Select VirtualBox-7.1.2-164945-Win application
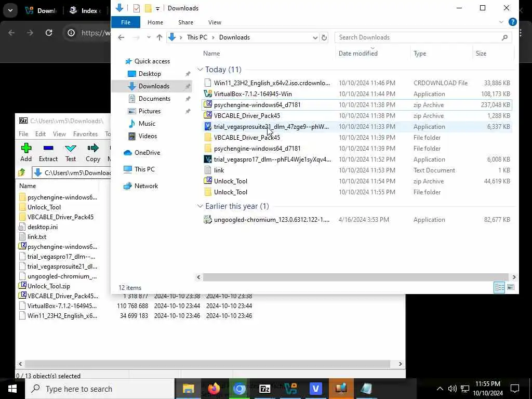 pyautogui.click(x=356, y=94)
